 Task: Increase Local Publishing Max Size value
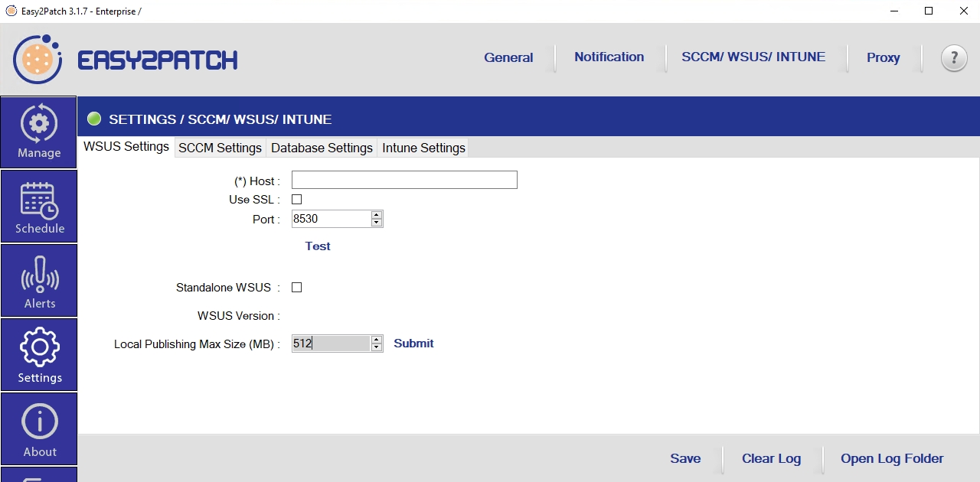[x=376, y=340]
